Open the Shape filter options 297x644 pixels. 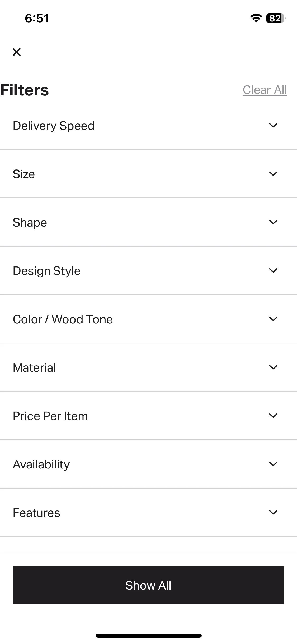tap(148, 222)
